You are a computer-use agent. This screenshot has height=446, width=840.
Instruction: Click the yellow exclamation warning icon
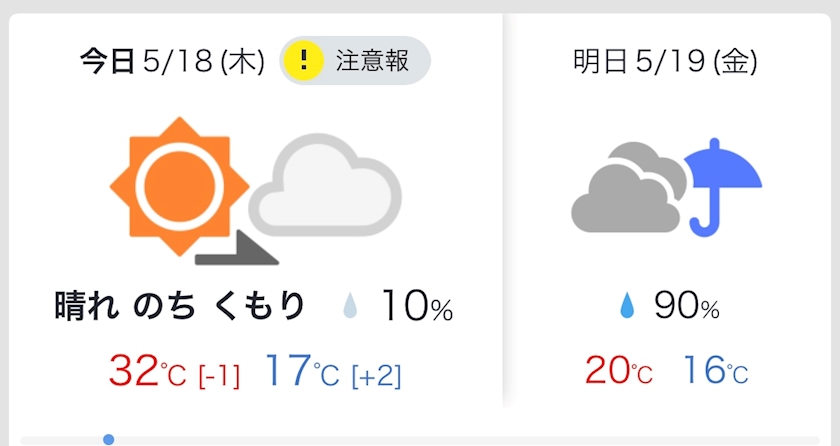click(304, 61)
